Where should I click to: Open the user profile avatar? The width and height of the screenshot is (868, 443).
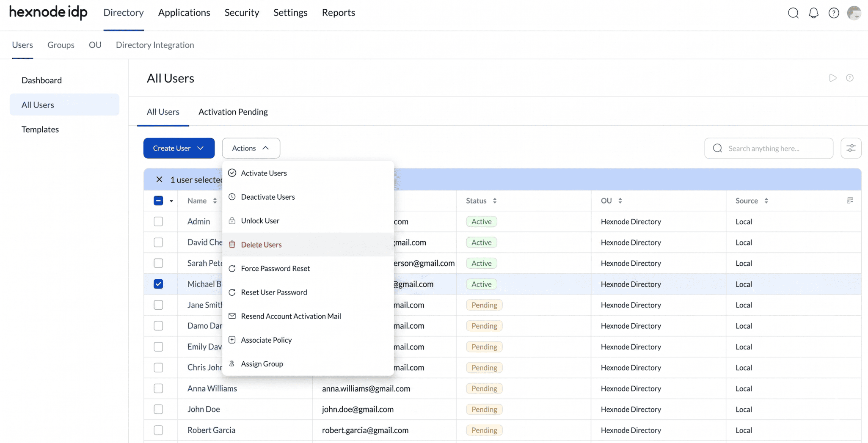point(854,13)
